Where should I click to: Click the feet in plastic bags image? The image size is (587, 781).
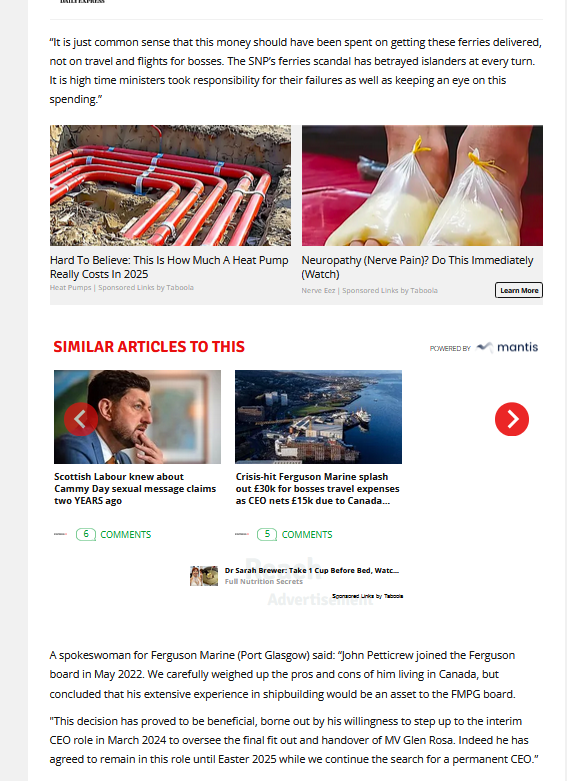(x=422, y=185)
